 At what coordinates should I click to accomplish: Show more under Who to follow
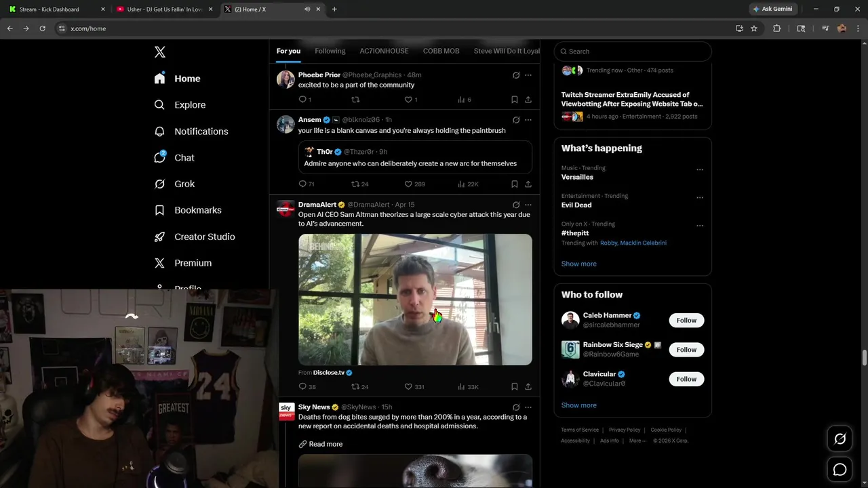pyautogui.click(x=578, y=405)
